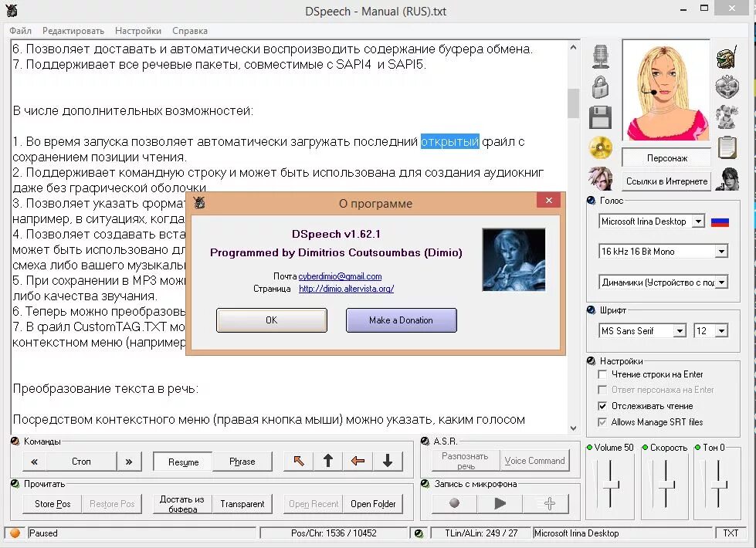Click the Make a Donation button
The image size is (756, 548).
[x=401, y=320]
